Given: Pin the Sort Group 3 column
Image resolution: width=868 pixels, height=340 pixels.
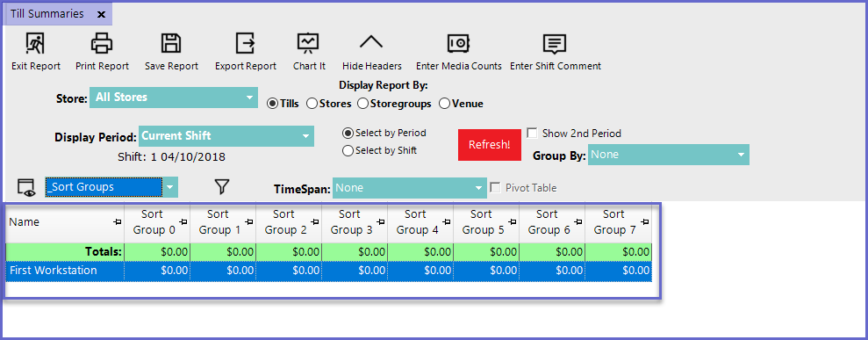Looking at the screenshot, I should 381,222.
